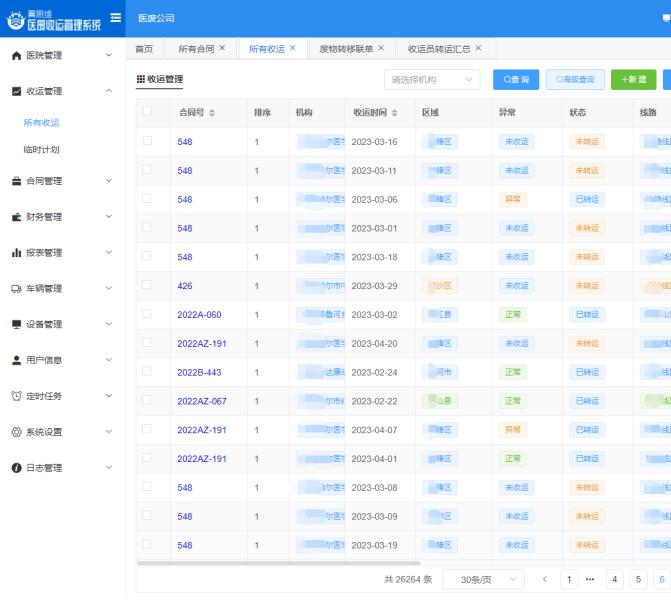Viewport: 671px width, 603px height.
Task: Open the 请选择机构 dropdown
Action: (432, 79)
